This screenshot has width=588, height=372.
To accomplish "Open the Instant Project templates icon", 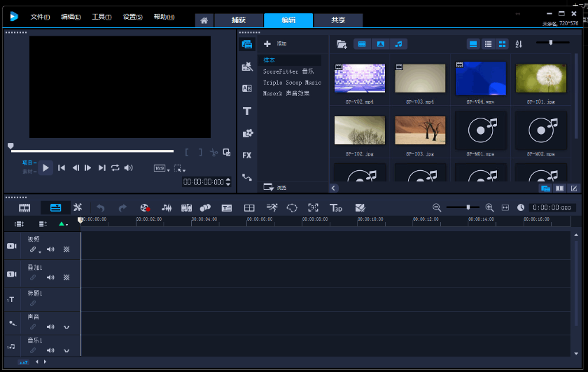I will pyautogui.click(x=246, y=67).
